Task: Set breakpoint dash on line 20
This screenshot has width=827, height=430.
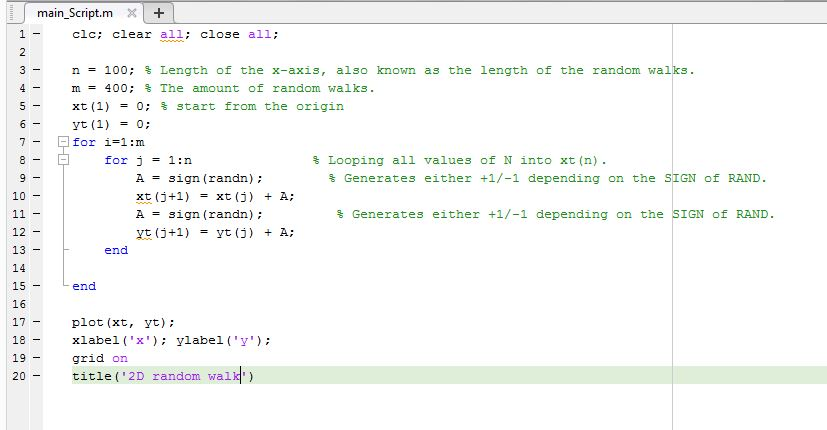Action: click(x=36, y=376)
